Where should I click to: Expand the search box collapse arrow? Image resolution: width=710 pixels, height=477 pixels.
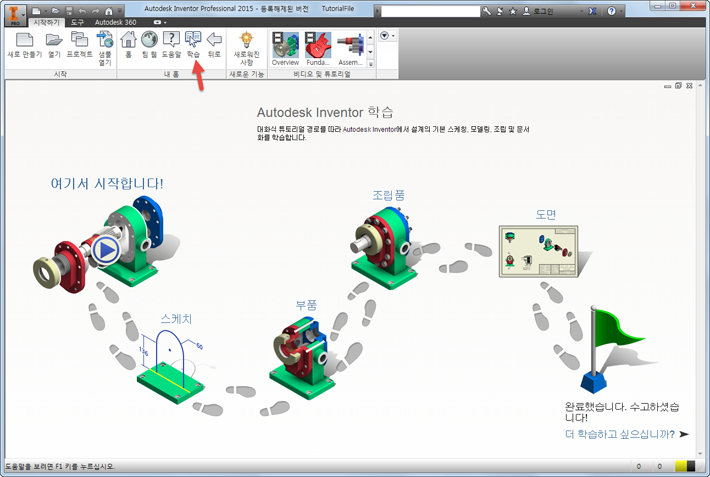[378, 11]
